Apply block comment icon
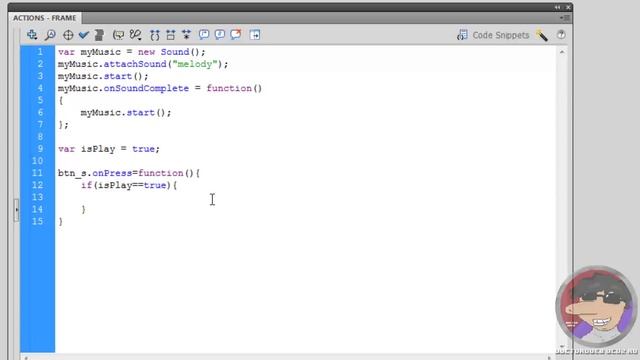The image size is (640, 360). [x=204, y=35]
